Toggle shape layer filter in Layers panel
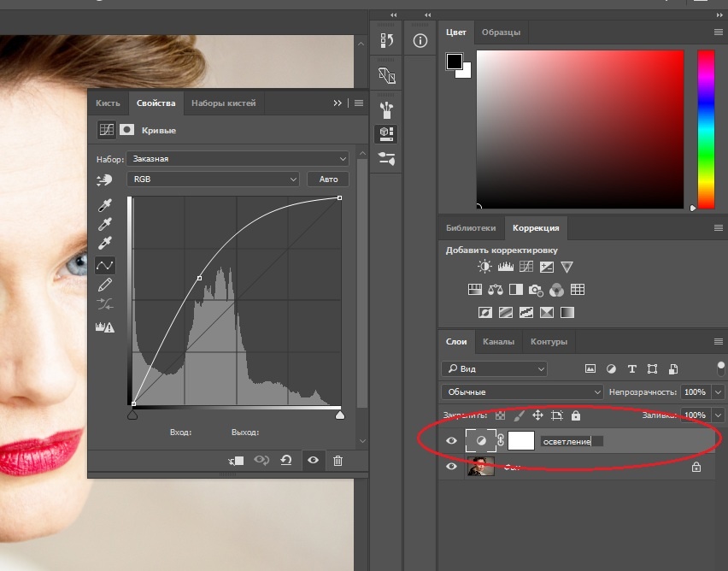728x571 pixels. (x=652, y=369)
